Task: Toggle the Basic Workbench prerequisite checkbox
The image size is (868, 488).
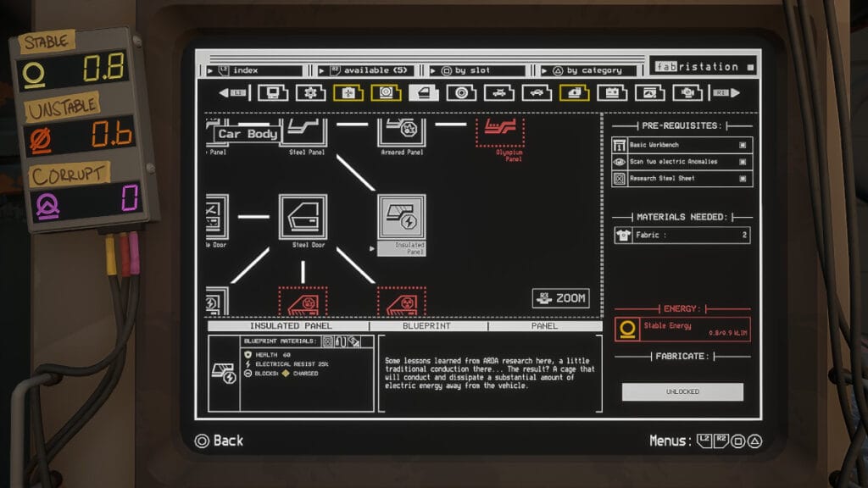Action: (x=742, y=145)
